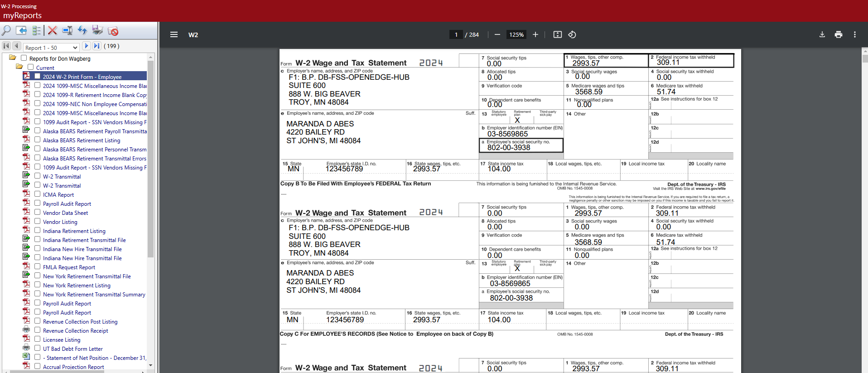
Task: Click the red X delete report icon
Action: (x=53, y=30)
